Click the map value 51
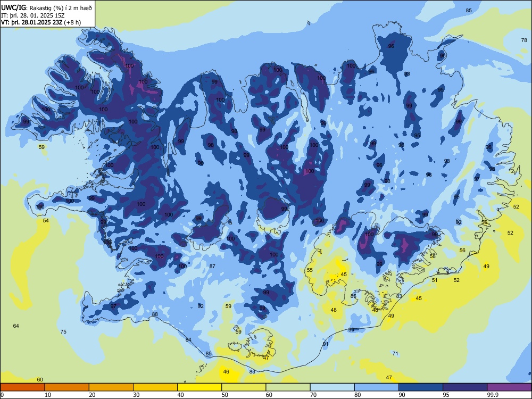Viewport: 532px width, 399px height. coord(435,280)
